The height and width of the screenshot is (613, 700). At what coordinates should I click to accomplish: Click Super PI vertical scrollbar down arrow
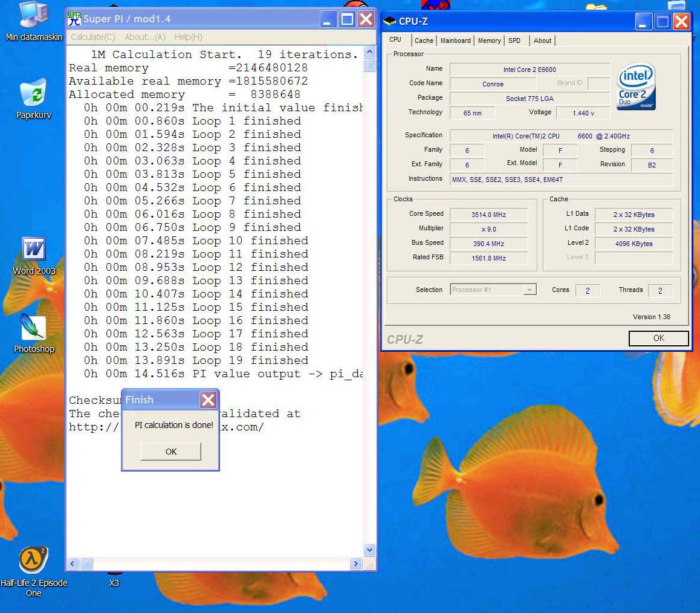[x=369, y=550]
